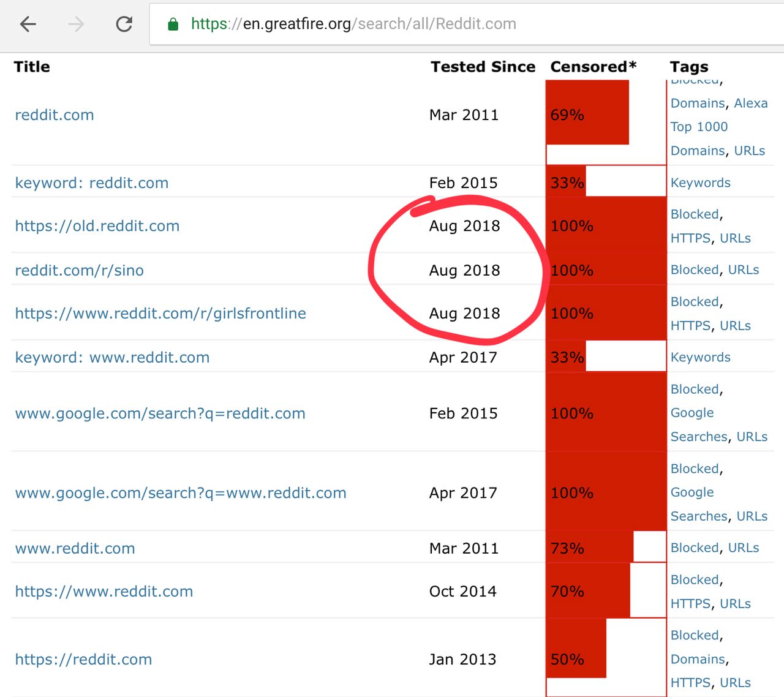Click the browser forward arrow
784x697 pixels.
click(x=76, y=24)
